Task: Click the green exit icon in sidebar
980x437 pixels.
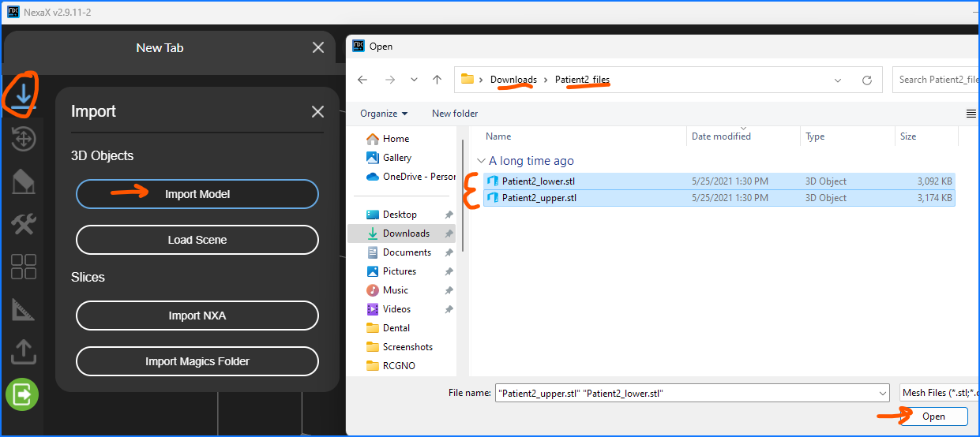Action: coord(22,394)
